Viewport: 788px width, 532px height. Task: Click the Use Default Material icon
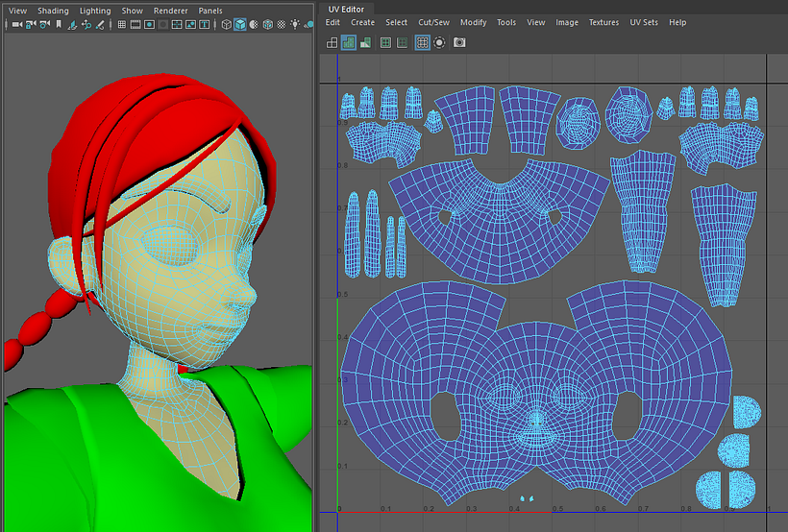pos(254,24)
